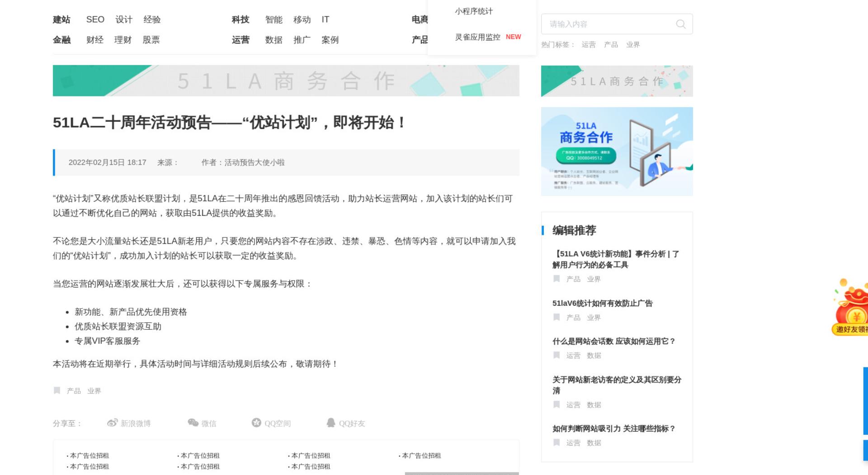The image size is (868, 475).
Task: Open the 数据 subcategory in navigation
Action: 274,40
